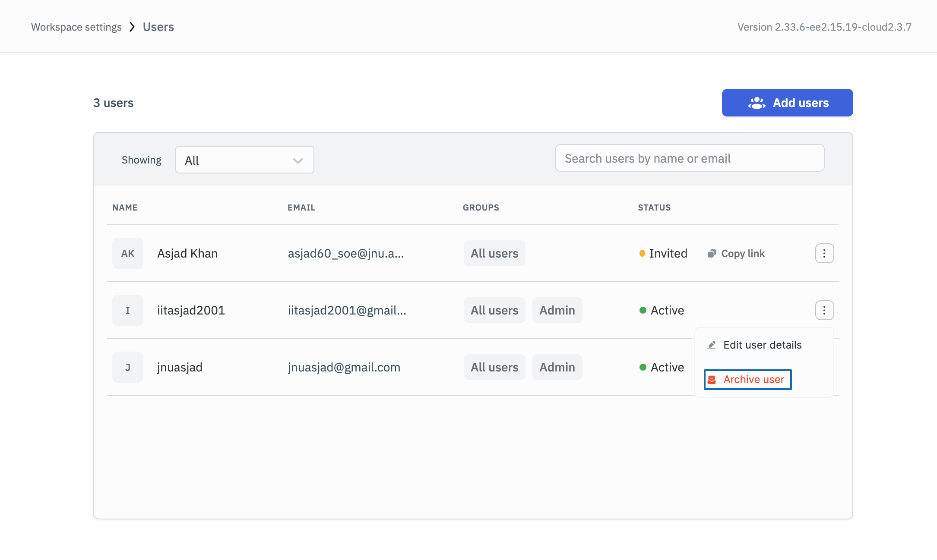Go back to Workspace settings breadcrumb
Image resolution: width=937 pixels, height=560 pixels.
tap(76, 27)
